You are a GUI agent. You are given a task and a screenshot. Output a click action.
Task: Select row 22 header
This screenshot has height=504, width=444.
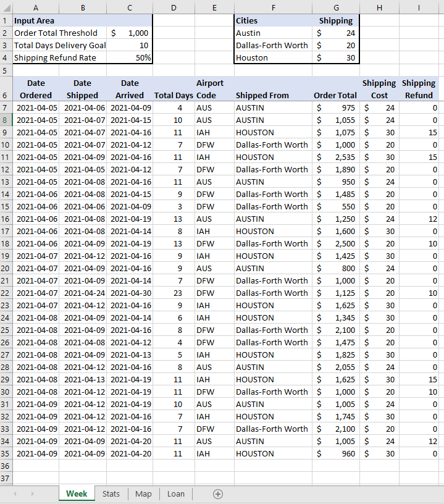(5, 293)
